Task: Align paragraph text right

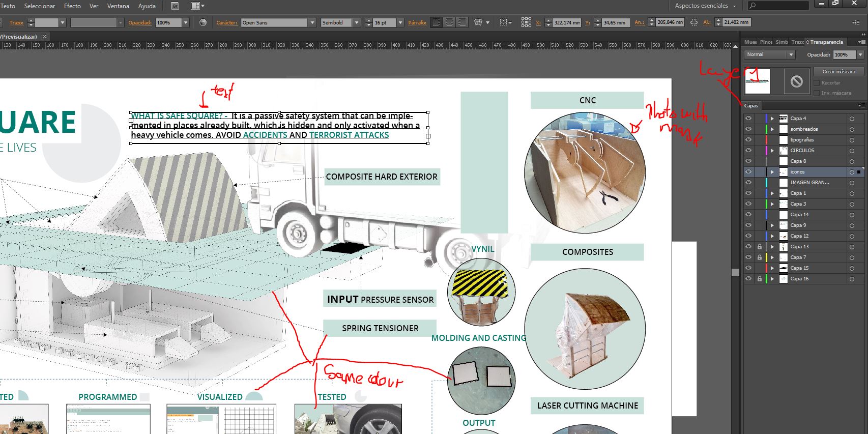Action: pyautogui.click(x=462, y=22)
